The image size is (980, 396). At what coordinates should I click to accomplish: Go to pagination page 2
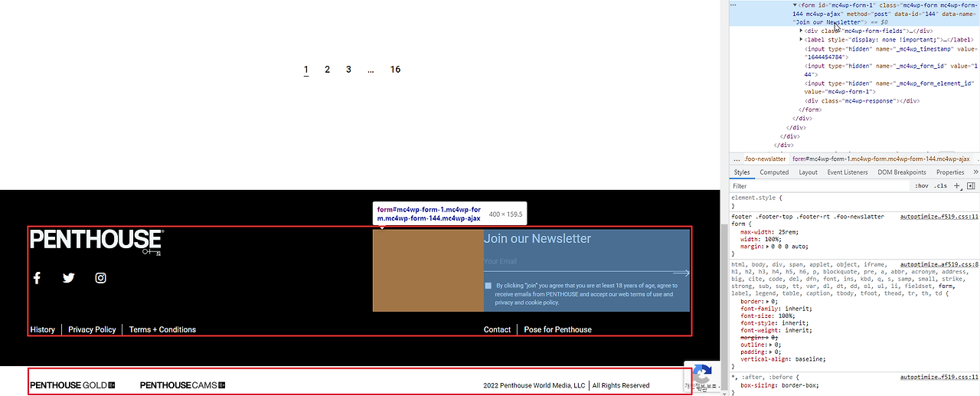[327, 70]
